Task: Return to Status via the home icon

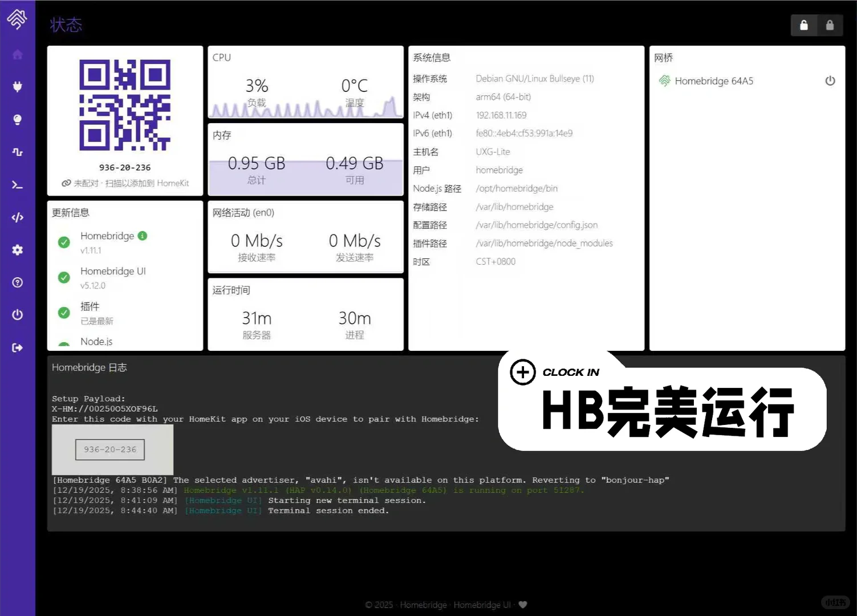Action: point(17,54)
